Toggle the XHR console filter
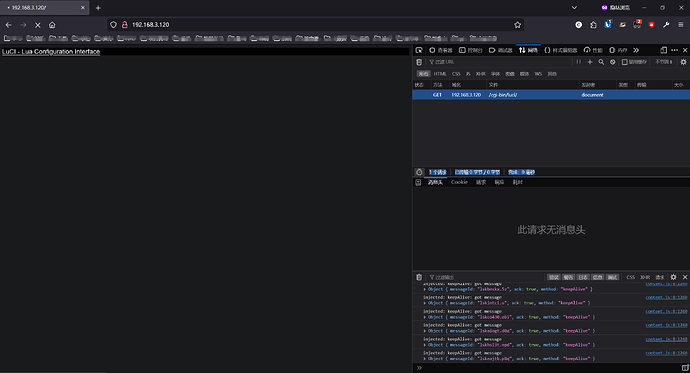 (x=645, y=277)
